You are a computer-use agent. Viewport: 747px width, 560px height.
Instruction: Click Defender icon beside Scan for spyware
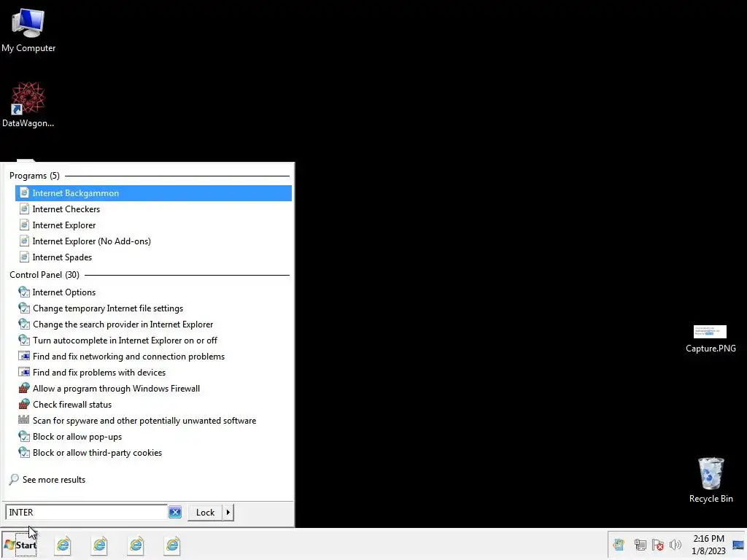tap(24, 420)
